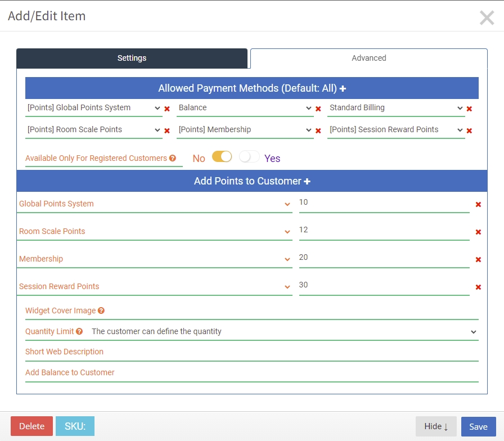Open the [Points] Session Reward Points dropdown
The height and width of the screenshot is (441, 504).
click(396, 130)
